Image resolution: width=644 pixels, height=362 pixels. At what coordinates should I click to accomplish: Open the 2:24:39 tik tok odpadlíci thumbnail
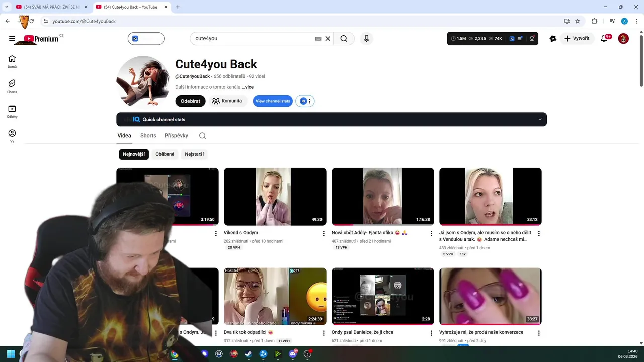click(275, 297)
